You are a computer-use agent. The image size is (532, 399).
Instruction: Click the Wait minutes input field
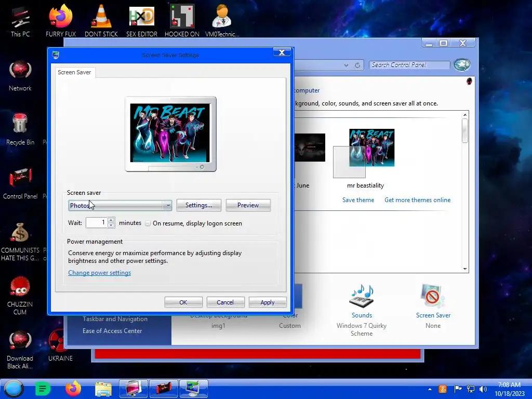pyautogui.click(x=96, y=222)
